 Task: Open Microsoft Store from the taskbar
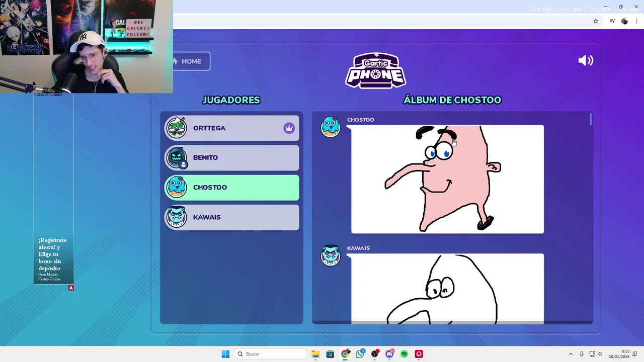click(330, 354)
